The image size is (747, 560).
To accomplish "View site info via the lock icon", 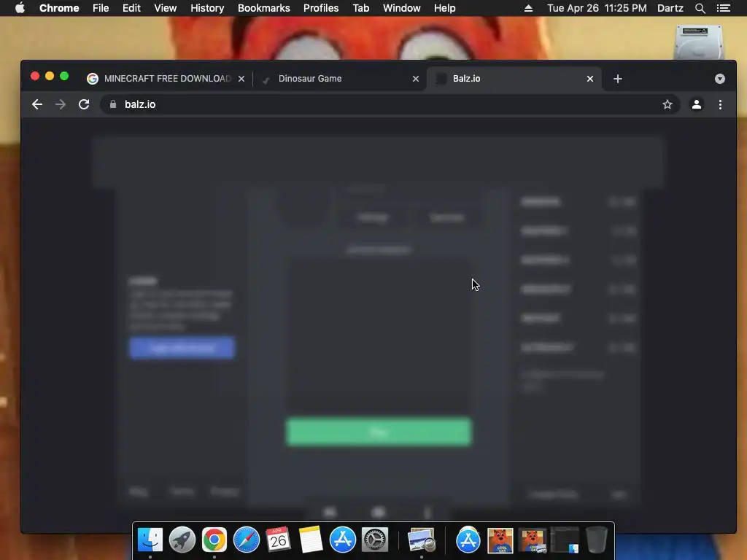I will click(x=113, y=104).
